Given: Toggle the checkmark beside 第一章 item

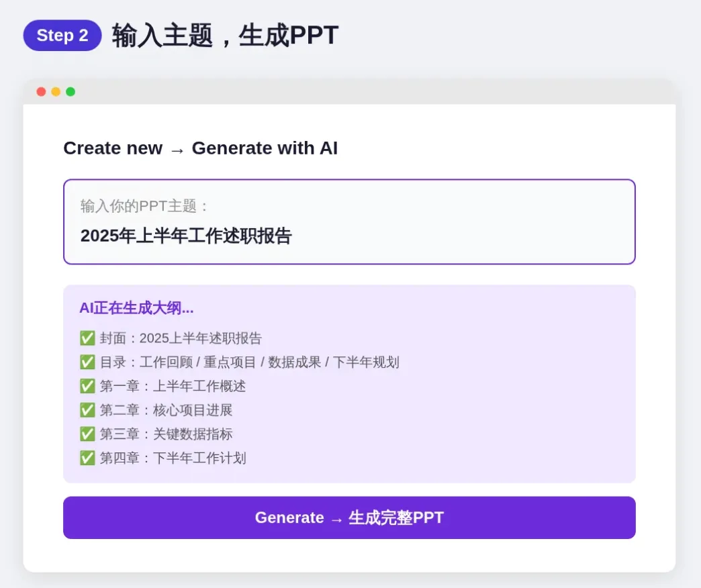Looking at the screenshot, I should tap(87, 386).
